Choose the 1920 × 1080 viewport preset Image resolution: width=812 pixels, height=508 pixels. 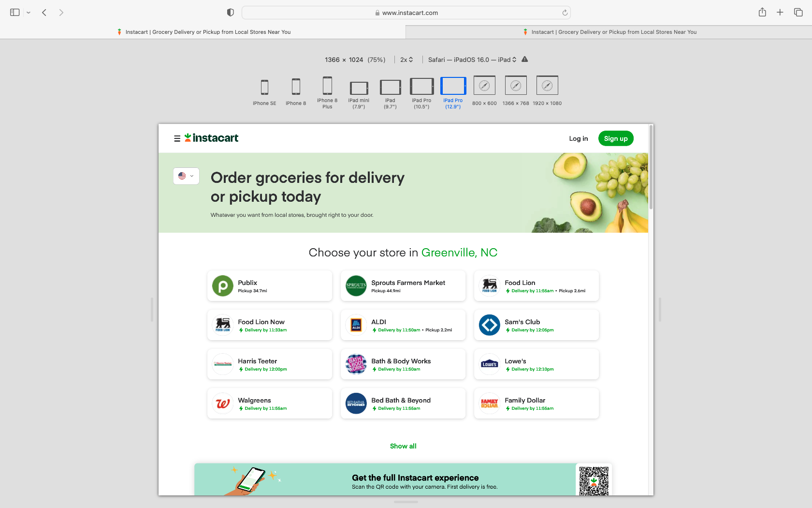pyautogui.click(x=547, y=91)
